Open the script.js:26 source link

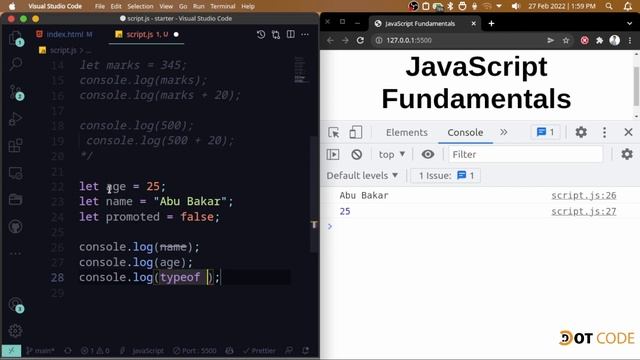(x=584, y=196)
